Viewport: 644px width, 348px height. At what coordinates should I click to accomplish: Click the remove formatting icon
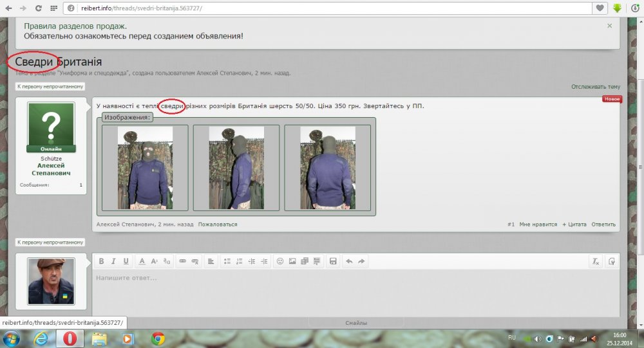[596, 261]
